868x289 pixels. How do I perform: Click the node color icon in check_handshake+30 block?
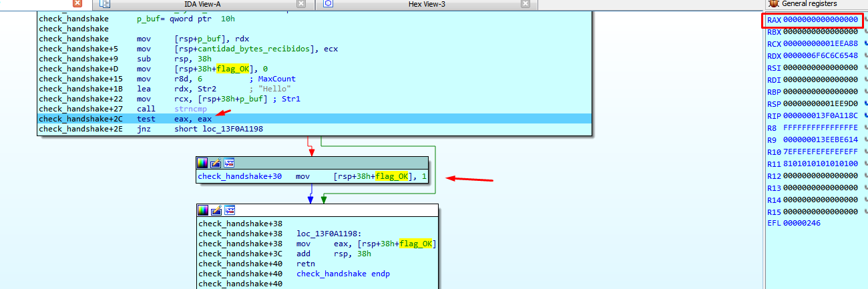203,163
